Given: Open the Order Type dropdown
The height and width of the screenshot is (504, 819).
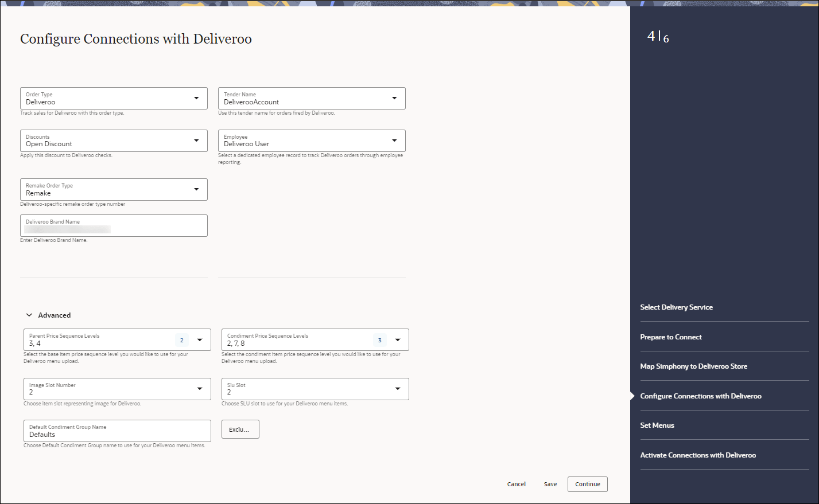Looking at the screenshot, I should tap(114, 98).
